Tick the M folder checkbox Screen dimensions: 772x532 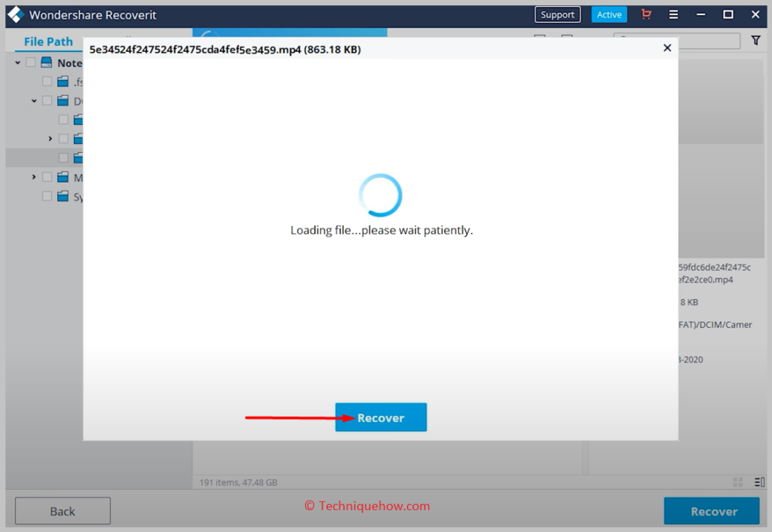pos(47,176)
